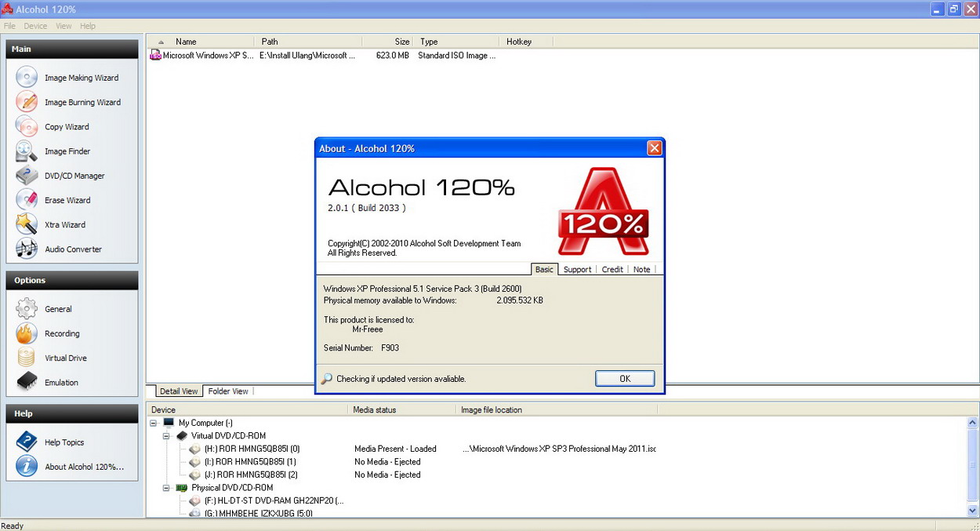Collapse the My Computer tree node
Viewport: 980px width, 531px height.
pos(154,423)
